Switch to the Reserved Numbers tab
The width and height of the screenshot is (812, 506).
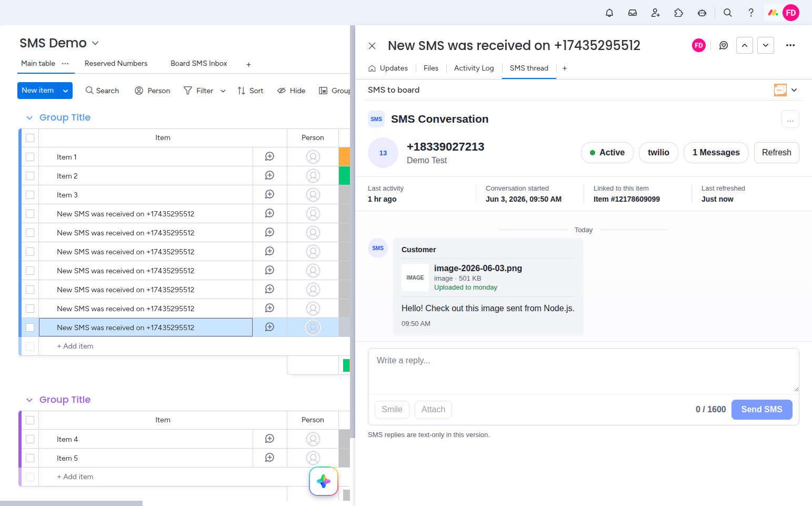(116, 63)
